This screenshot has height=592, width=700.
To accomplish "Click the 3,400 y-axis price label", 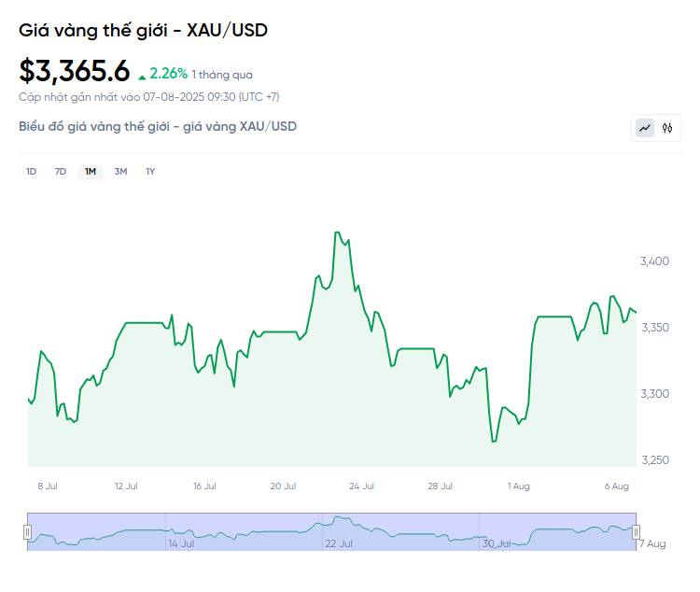I will point(654,261).
